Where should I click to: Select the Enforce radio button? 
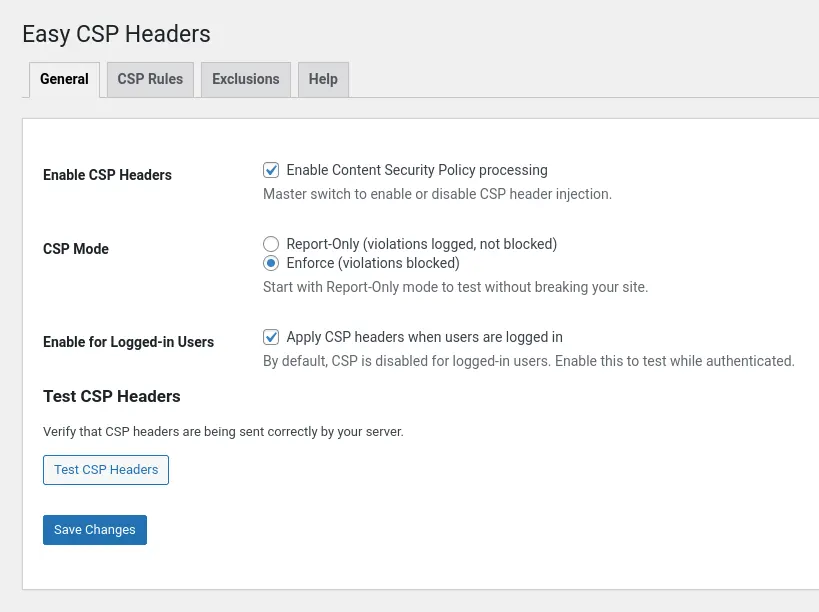pos(271,264)
